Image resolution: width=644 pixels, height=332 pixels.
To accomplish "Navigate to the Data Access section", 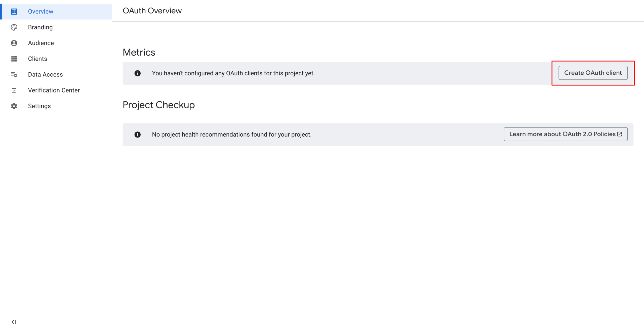I will (x=45, y=74).
